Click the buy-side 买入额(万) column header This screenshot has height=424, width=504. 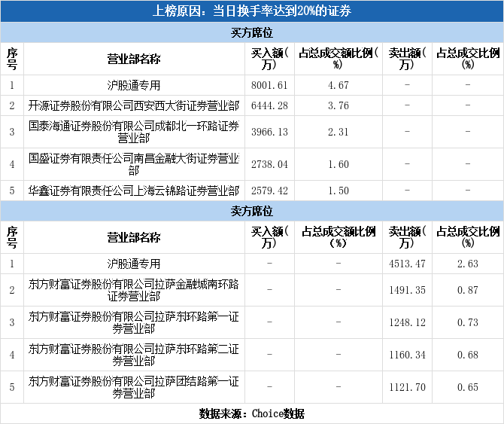click(x=269, y=59)
